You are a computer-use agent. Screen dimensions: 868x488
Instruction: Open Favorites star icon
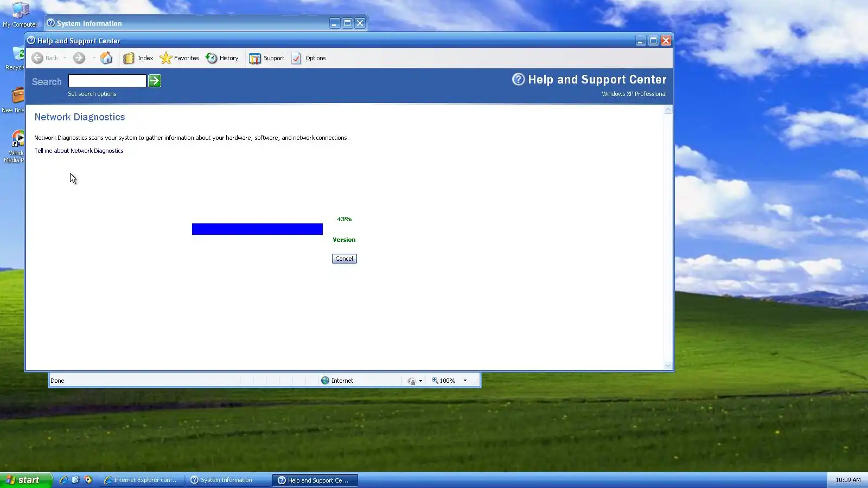(x=165, y=58)
